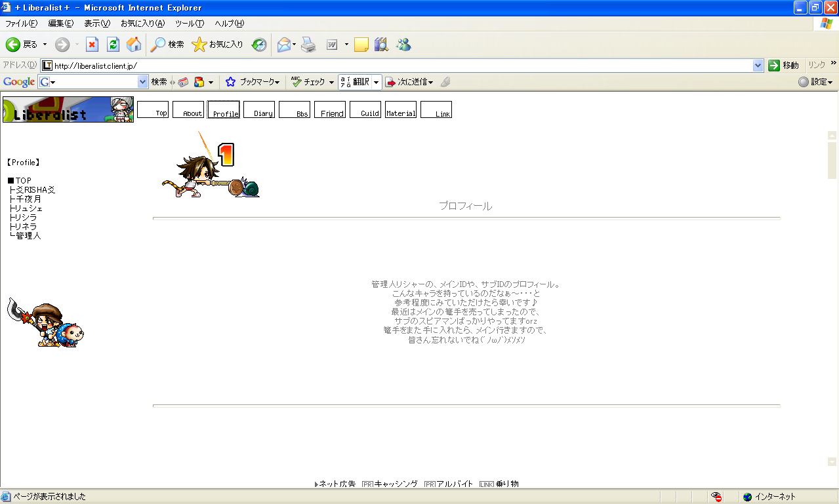Run the チェック spell check
Viewport: 839px width, 504px height.
(308, 82)
